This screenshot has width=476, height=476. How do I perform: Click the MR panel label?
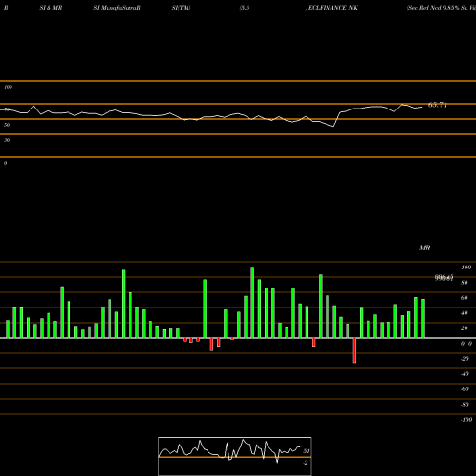coord(425,248)
